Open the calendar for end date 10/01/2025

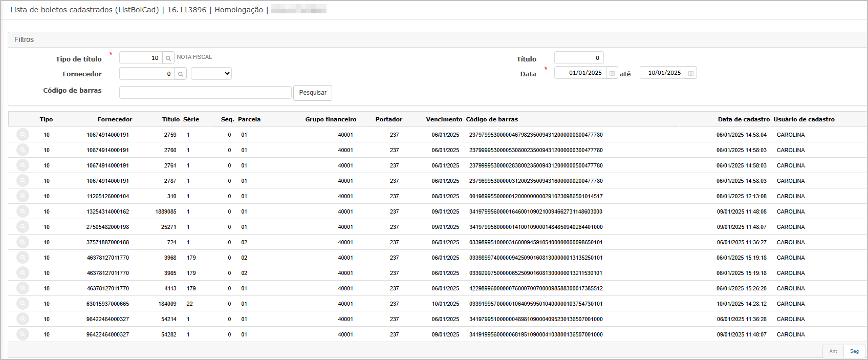691,73
